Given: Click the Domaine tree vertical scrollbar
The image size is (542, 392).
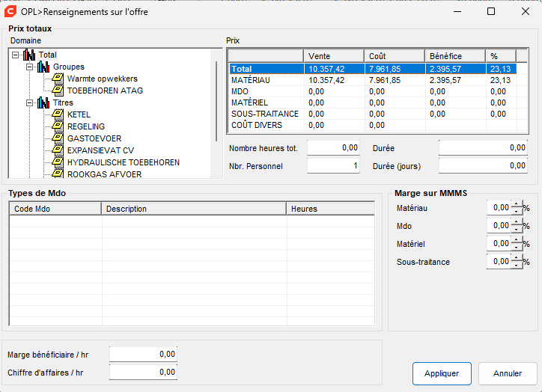Looking at the screenshot, I should pyautogui.click(x=216, y=101).
